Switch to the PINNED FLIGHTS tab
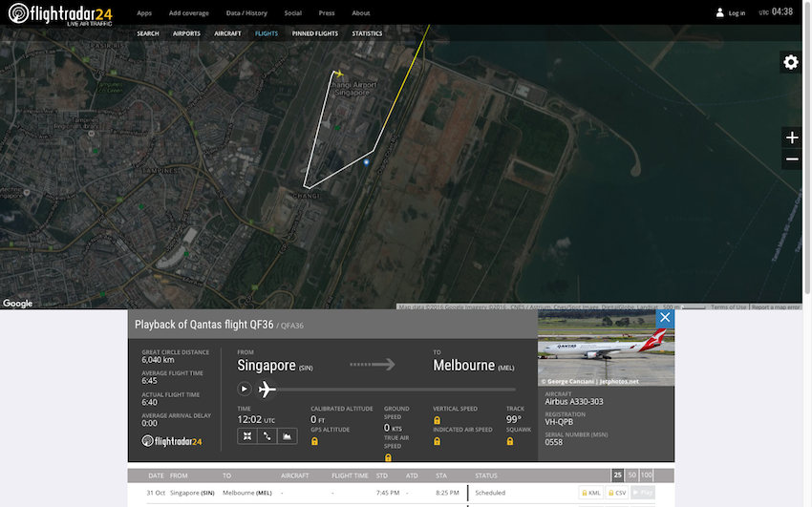 click(315, 33)
